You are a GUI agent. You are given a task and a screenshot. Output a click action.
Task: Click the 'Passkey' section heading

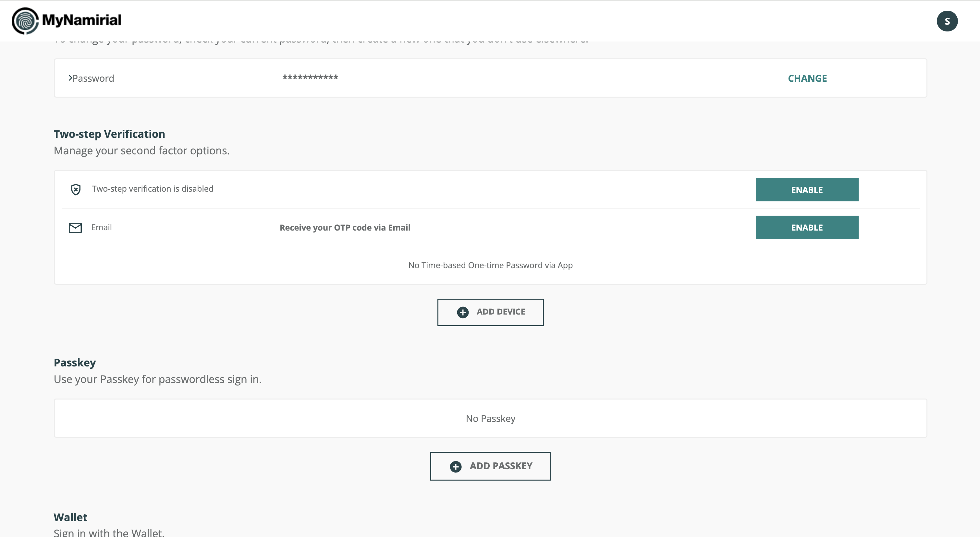coord(75,363)
